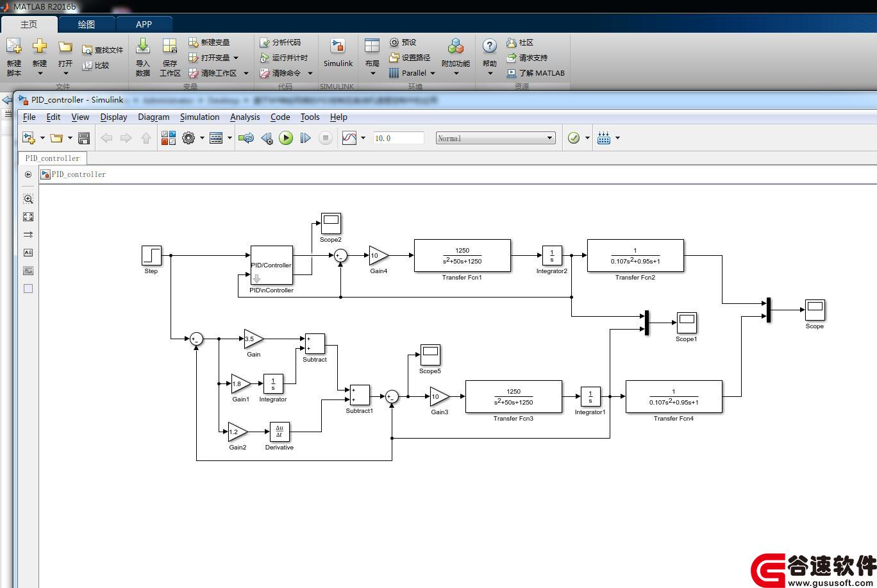
Task: Expand the Open folder dropdown arrow
Action: click(70, 138)
